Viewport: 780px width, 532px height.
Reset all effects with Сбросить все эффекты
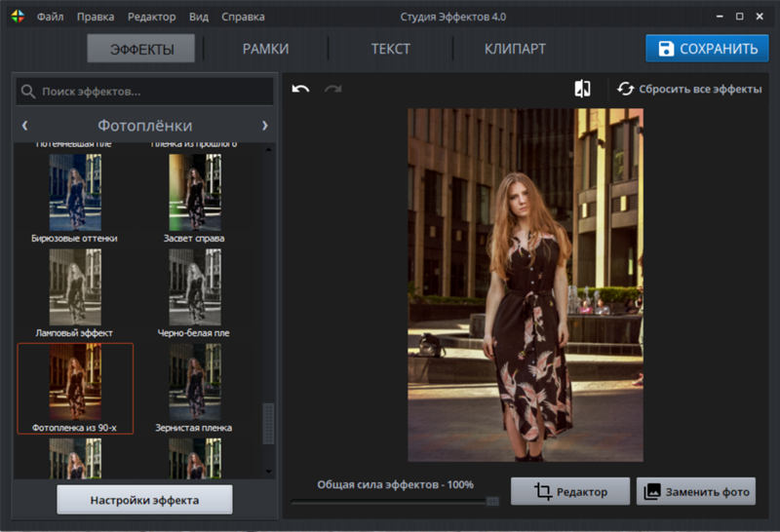(689, 89)
